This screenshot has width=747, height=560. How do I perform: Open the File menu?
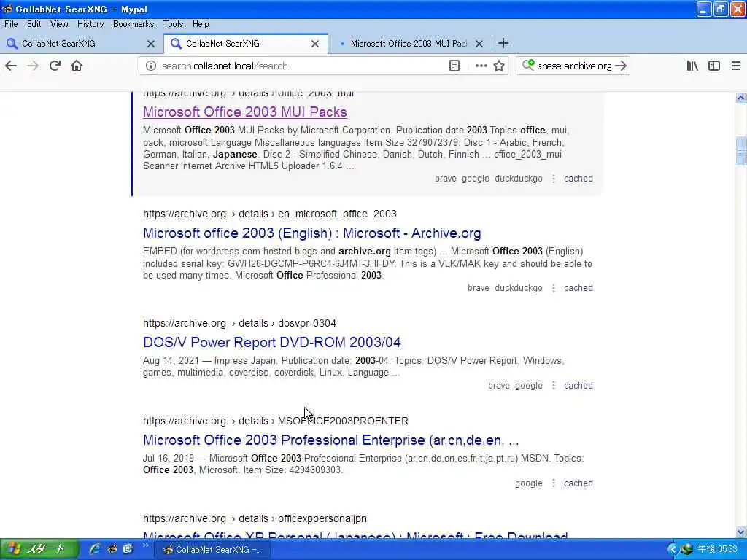(10, 24)
